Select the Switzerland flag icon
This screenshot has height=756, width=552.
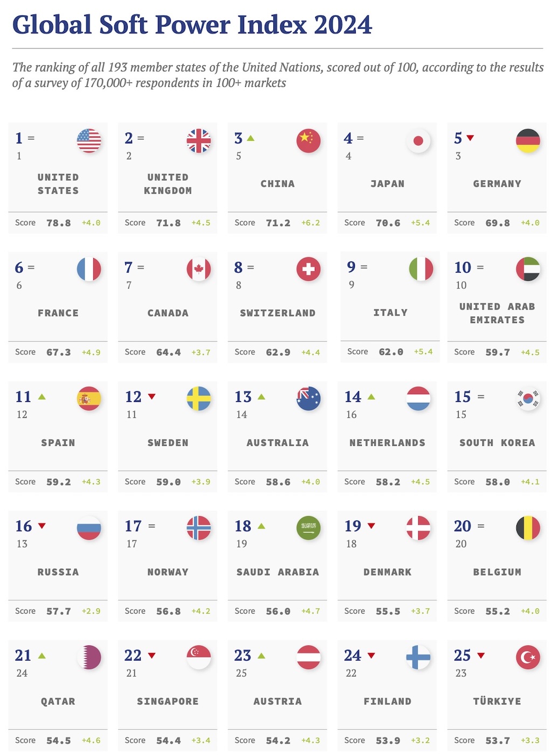(x=308, y=269)
